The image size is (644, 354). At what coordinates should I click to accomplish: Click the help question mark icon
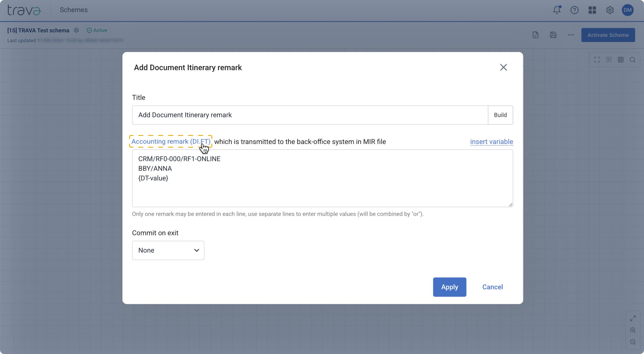point(574,10)
